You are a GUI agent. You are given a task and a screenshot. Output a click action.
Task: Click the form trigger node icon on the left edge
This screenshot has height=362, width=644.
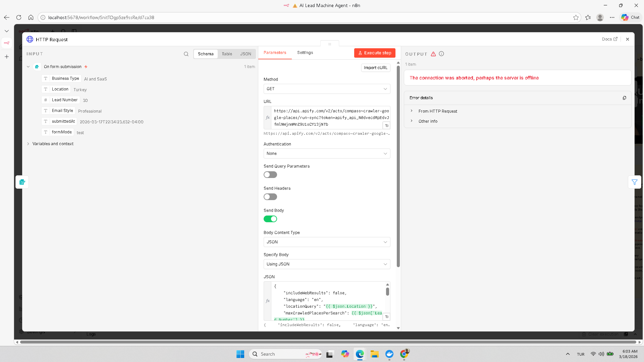coord(22,182)
